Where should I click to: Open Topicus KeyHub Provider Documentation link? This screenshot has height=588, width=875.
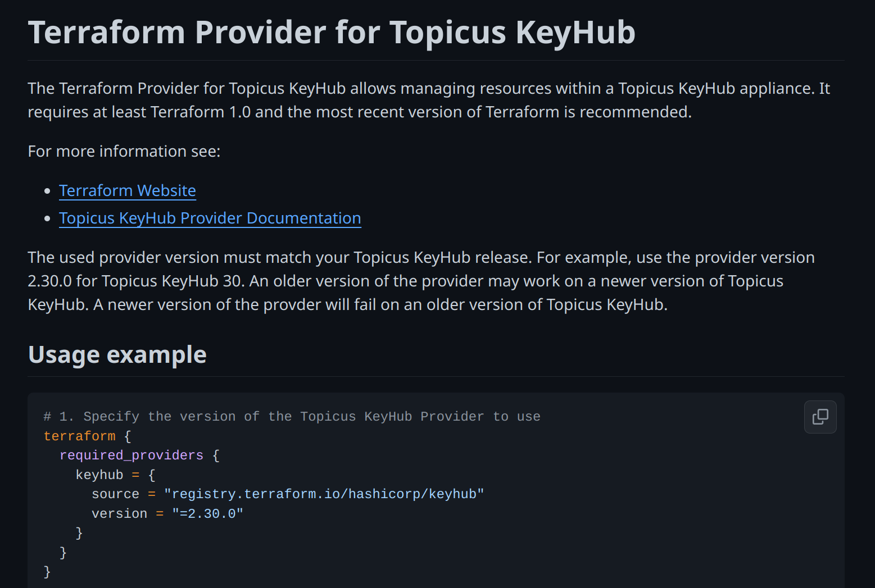coord(210,218)
